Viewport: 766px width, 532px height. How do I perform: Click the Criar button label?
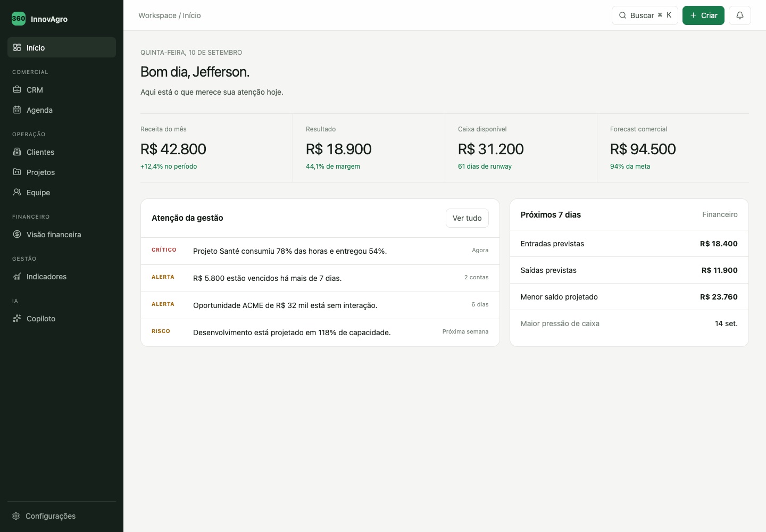pos(709,15)
